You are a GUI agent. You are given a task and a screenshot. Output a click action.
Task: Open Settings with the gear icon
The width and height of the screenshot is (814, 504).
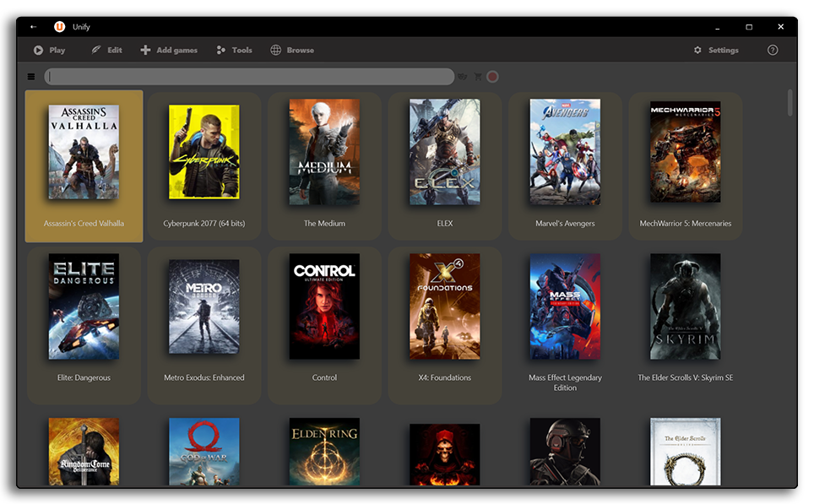716,51
